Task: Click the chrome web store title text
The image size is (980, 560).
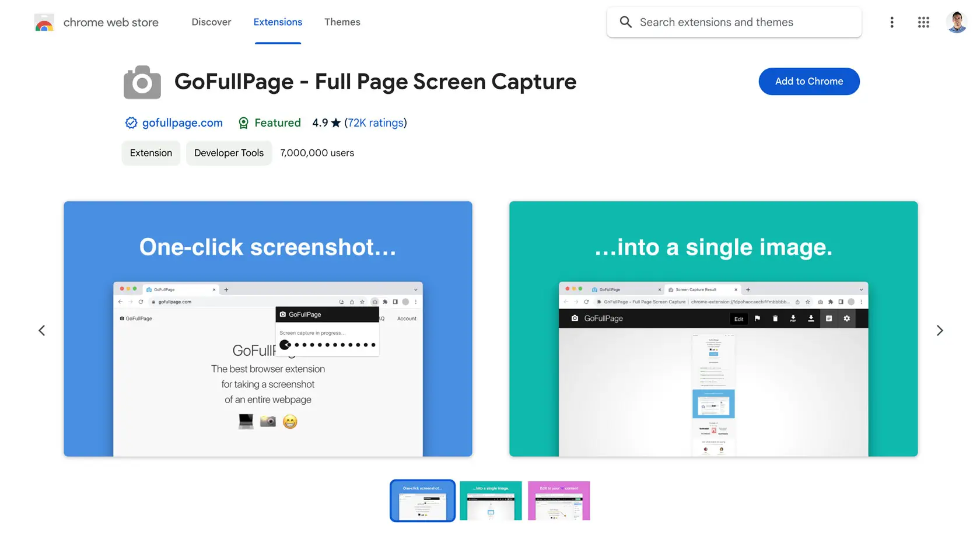Action: [111, 22]
